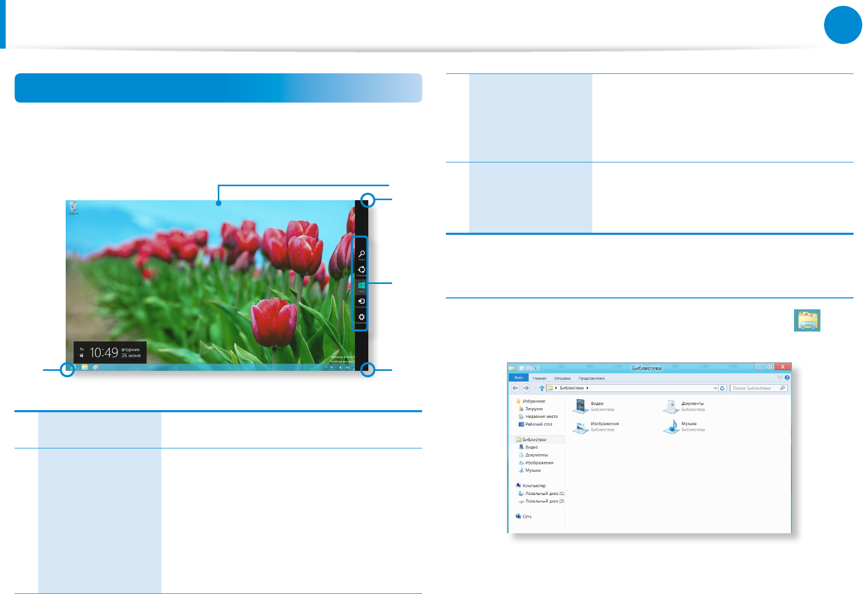Select Локальный диск (C:) in sidebar
The height and width of the screenshot is (616, 868).
[544, 493]
